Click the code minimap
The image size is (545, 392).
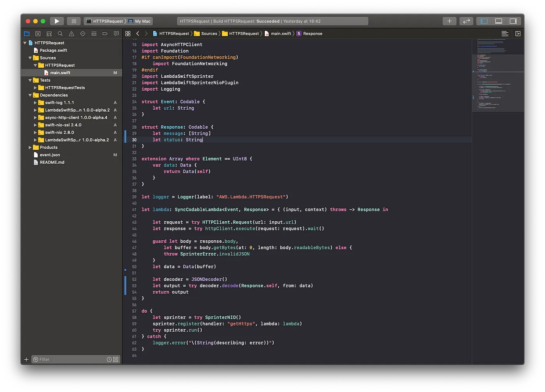(498, 75)
